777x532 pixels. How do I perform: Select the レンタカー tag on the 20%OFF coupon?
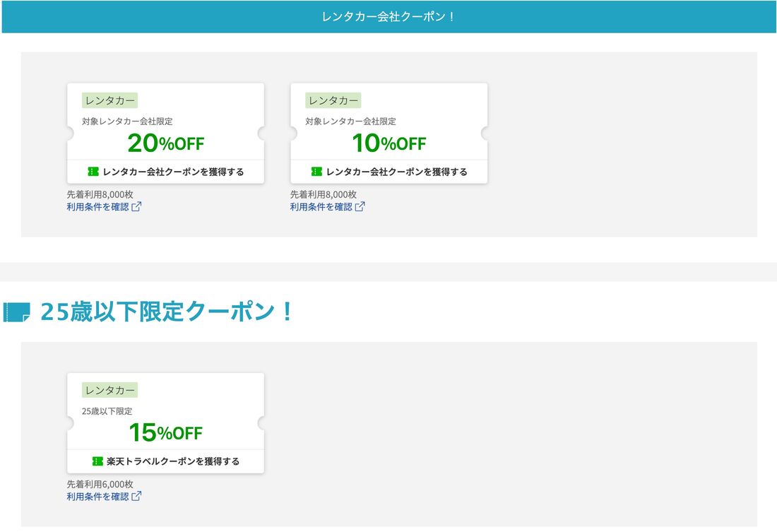(109, 100)
